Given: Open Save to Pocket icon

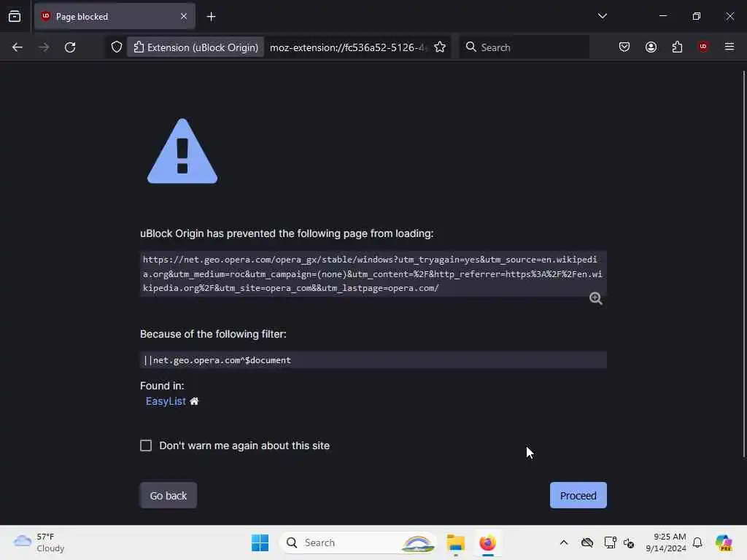Looking at the screenshot, I should coord(624,47).
